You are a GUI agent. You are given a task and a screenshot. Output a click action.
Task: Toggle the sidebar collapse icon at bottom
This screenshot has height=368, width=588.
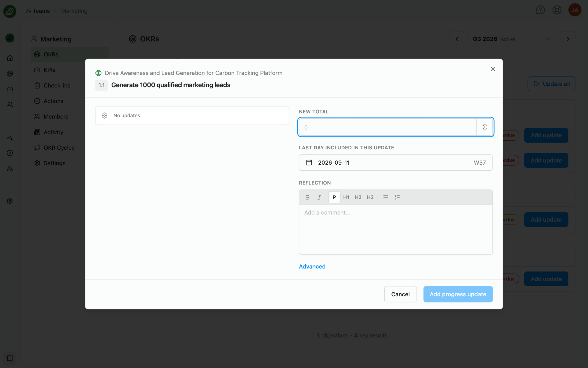click(x=10, y=358)
